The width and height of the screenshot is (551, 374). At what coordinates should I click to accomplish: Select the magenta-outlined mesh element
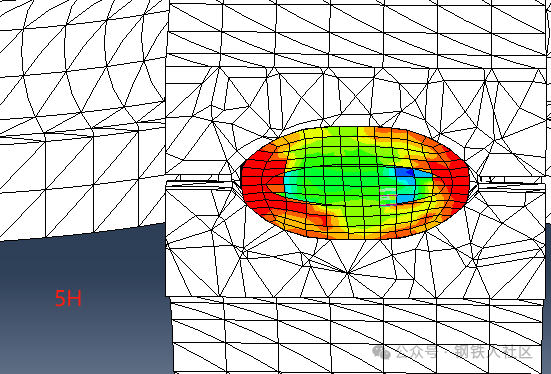pyautogui.click(x=388, y=196)
